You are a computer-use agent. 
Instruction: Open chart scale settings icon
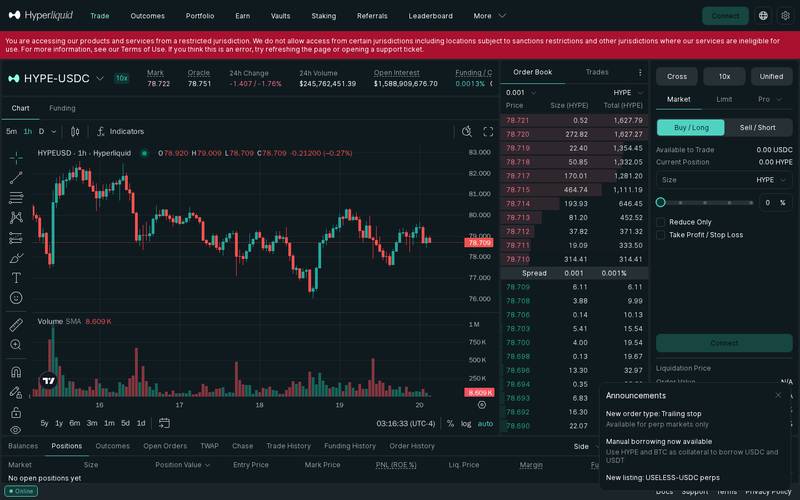(482, 405)
